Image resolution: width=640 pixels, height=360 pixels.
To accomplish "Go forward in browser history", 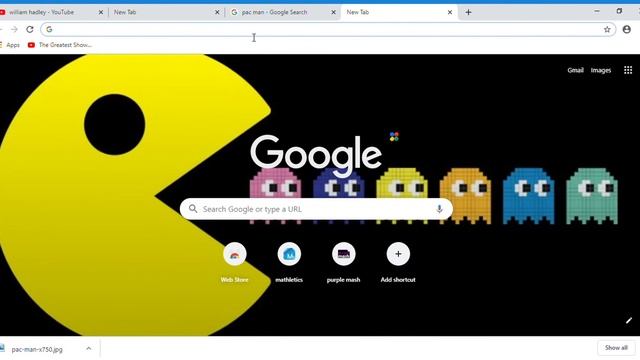I will click(x=14, y=29).
